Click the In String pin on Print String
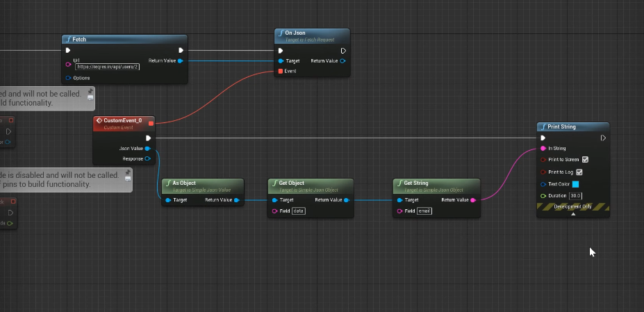 point(543,148)
